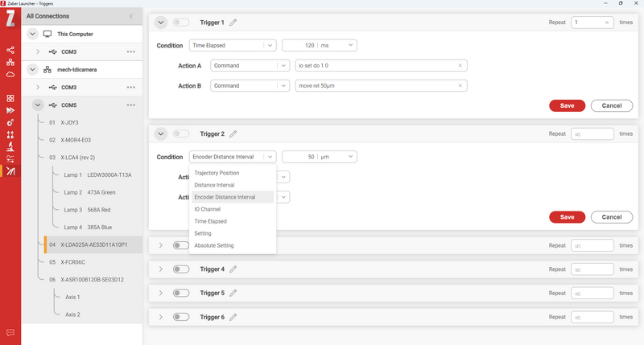Image resolution: width=644 pixels, height=345 pixels.
Task: Choose Distance Interval from condition list
Action: coord(233,185)
